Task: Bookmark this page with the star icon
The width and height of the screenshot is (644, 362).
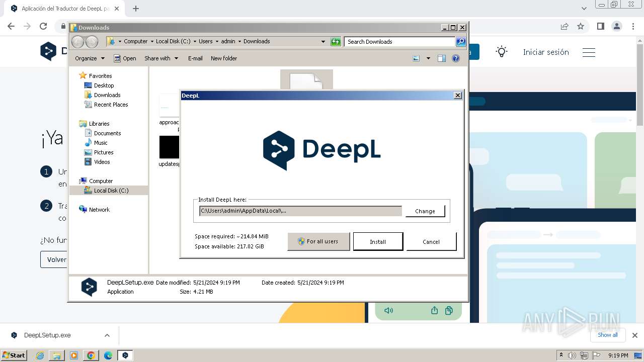Action: point(581,26)
